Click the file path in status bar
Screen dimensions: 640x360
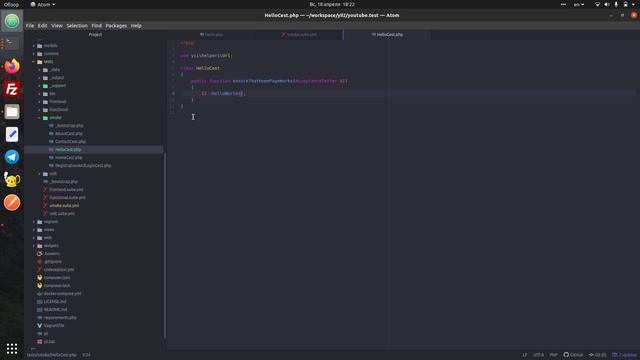[51, 355]
